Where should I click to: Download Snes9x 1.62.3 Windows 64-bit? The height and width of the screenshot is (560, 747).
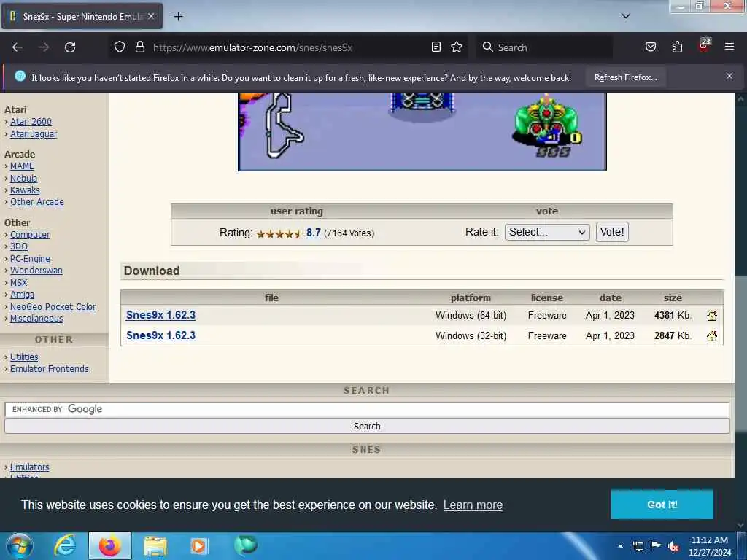(x=160, y=315)
